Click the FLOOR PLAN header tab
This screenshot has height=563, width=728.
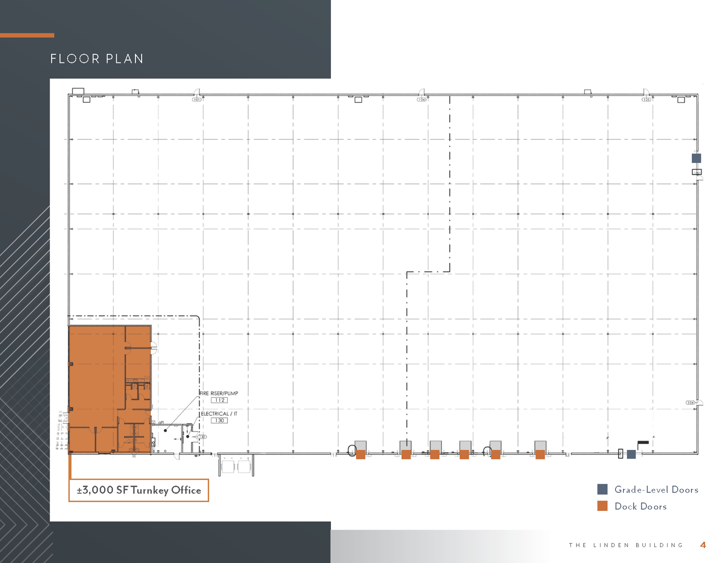pos(97,59)
